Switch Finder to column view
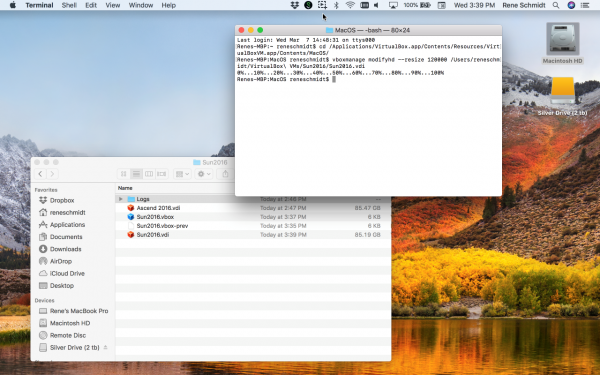Screen dimensions: 600x375 (x=149, y=174)
